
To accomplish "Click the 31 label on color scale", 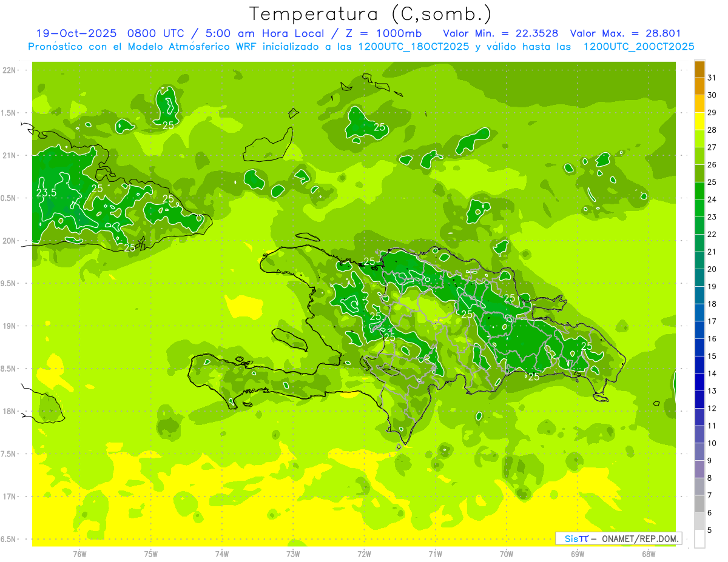I will [712, 77].
